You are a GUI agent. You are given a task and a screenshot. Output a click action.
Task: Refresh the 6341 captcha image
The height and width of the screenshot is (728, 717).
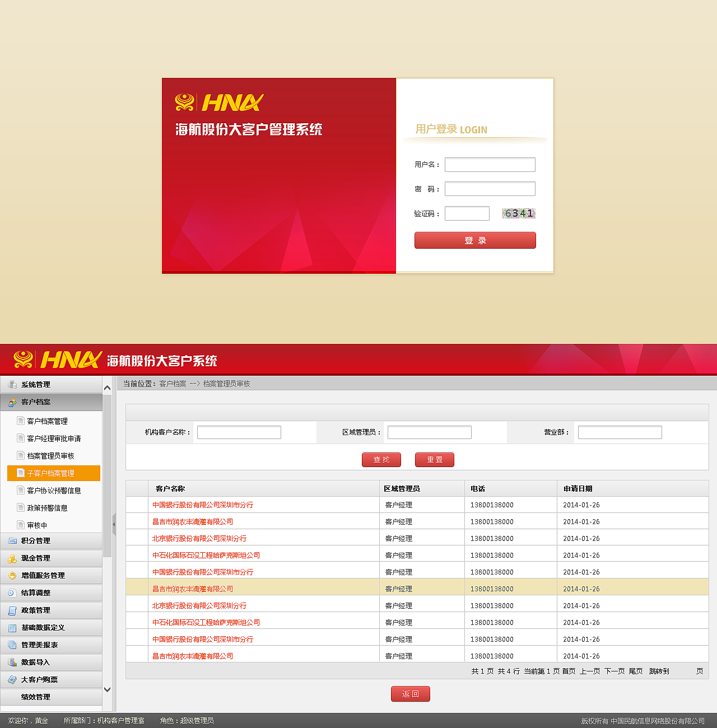519,213
